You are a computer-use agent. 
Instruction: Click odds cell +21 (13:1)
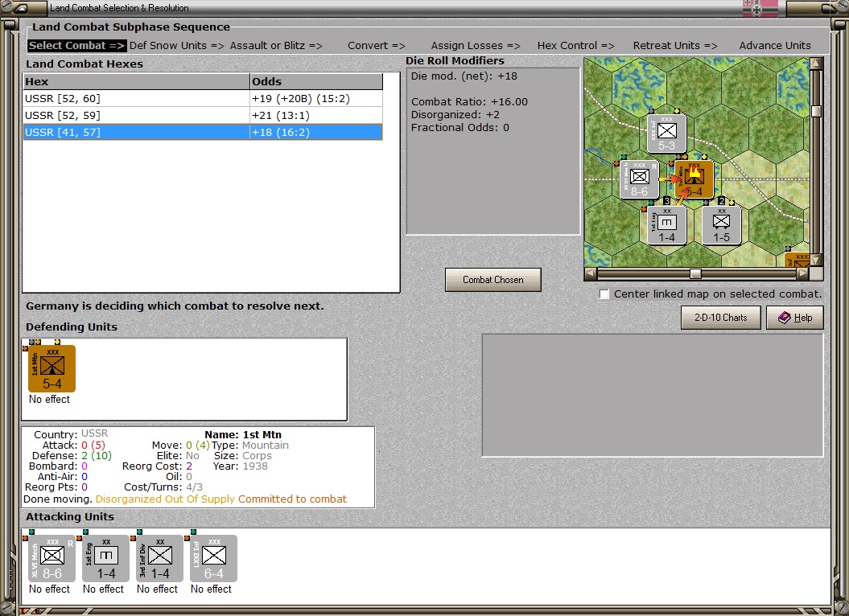click(x=316, y=115)
